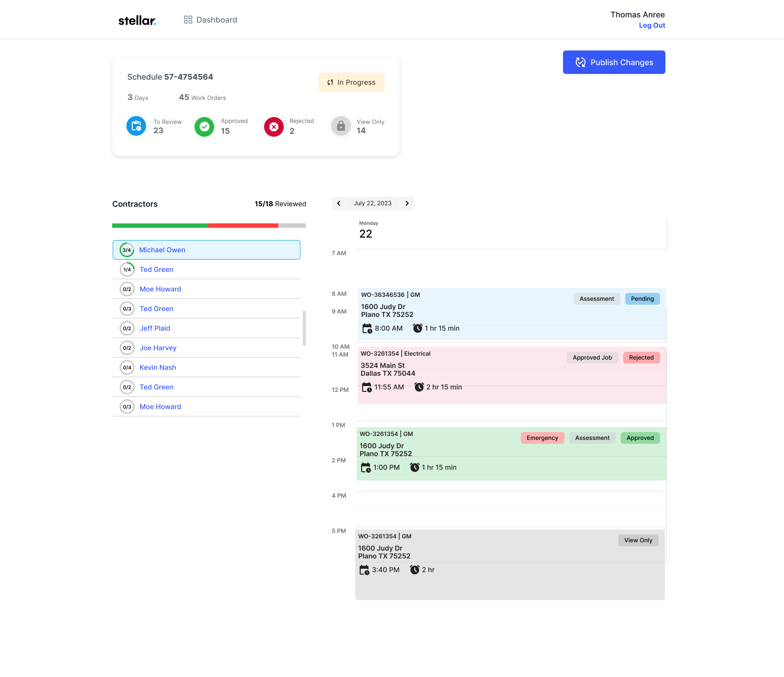The width and height of the screenshot is (784, 677).
Task: Click the green Approved checkmark icon
Action: pos(204,126)
